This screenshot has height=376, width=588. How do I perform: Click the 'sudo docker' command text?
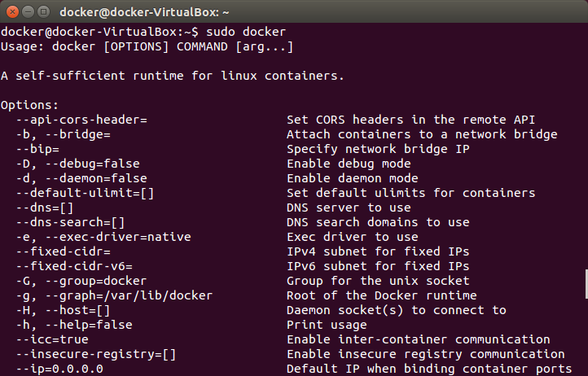coord(242,32)
